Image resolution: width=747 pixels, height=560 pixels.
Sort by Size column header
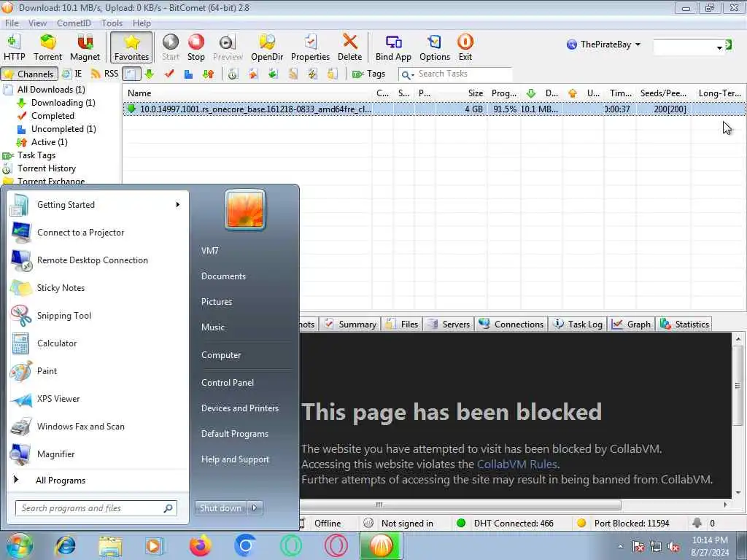pos(461,93)
